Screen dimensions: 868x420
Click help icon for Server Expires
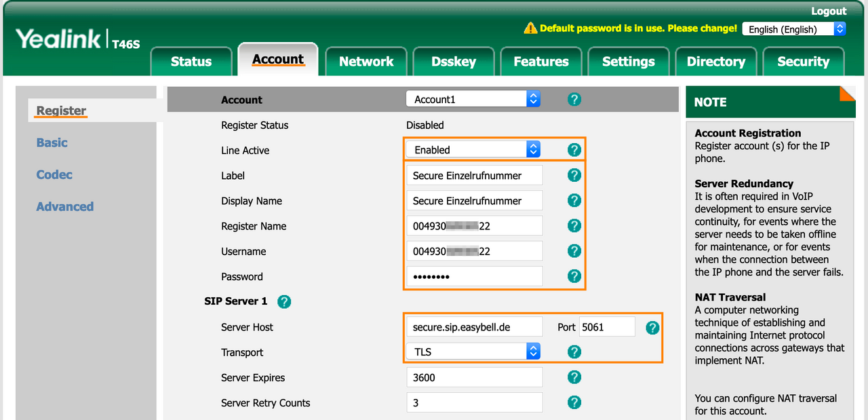click(x=574, y=377)
